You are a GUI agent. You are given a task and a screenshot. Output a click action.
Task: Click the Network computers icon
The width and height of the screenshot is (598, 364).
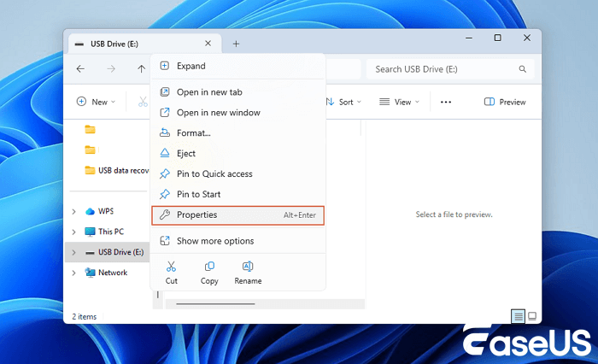click(x=90, y=273)
